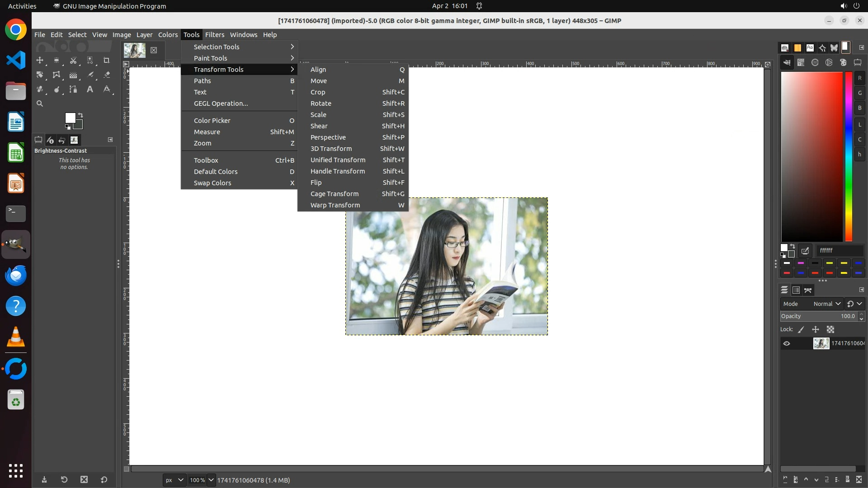The width and height of the screenshot is (868, 488).
Task: Select the Move tool in toolbox
Action: (40, 61)
